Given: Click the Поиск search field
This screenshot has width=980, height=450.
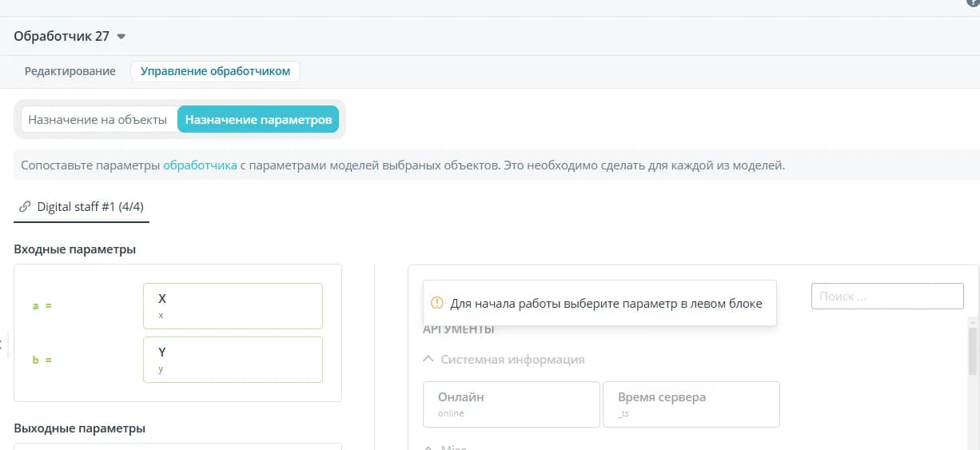Looking at the screenshot, I should [887, 296].
